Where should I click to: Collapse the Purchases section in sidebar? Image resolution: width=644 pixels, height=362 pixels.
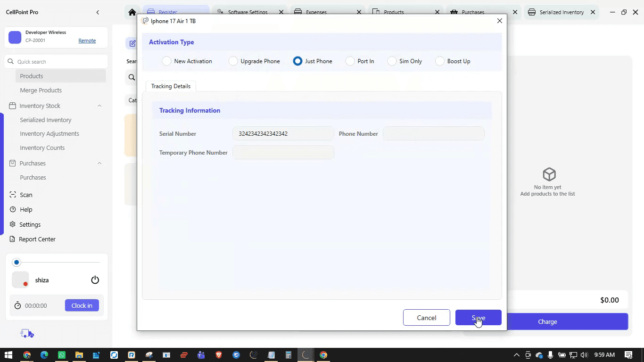99,164
